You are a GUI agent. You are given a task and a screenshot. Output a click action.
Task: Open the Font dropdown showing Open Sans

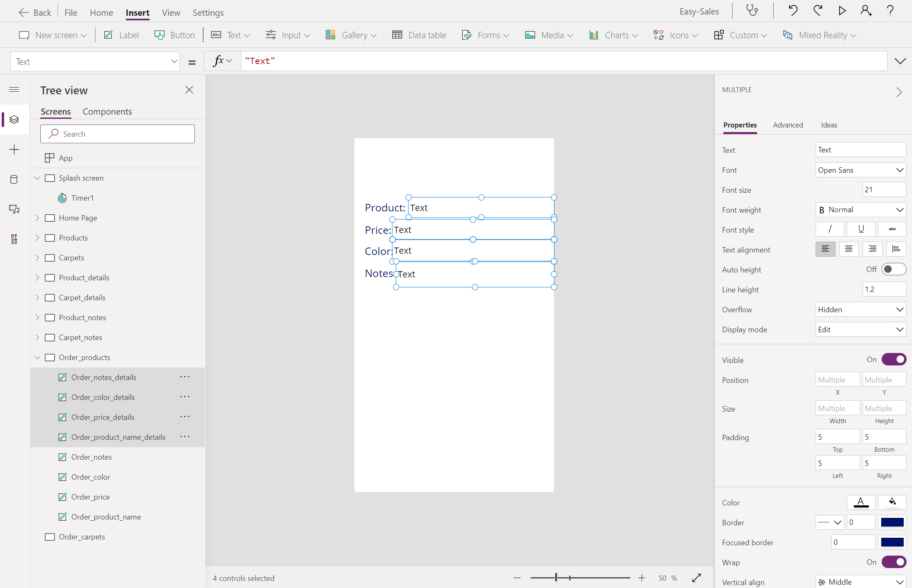coord(860,170)
